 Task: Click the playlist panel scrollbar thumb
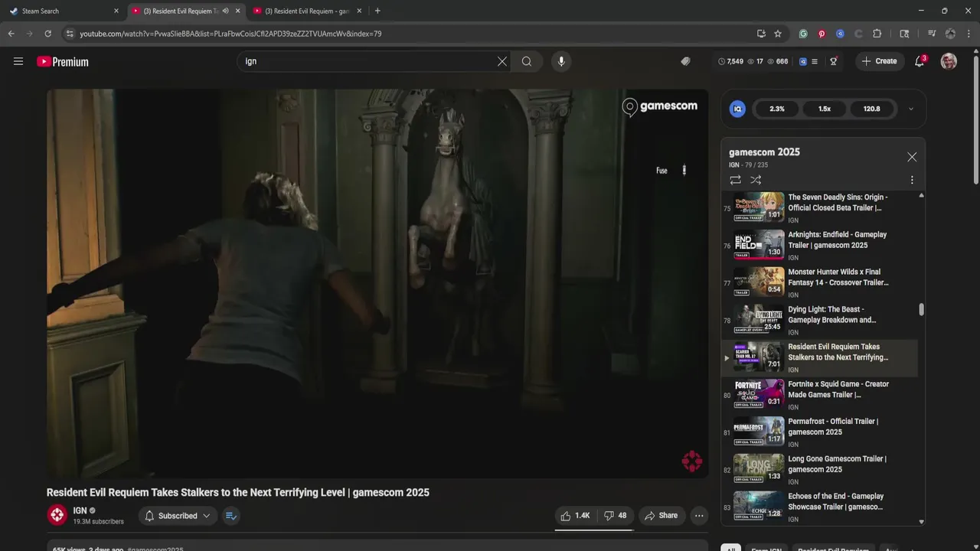tap(921, 309)
